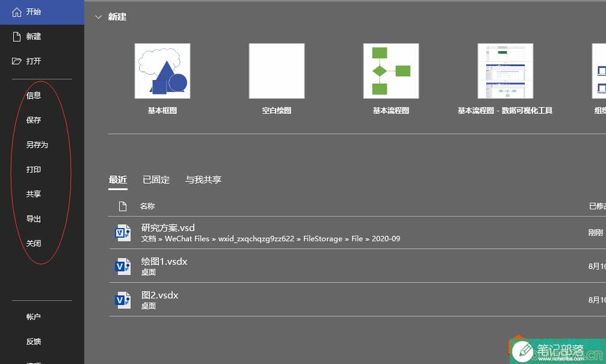Click the 新建 label in the sidebar
The height and width of the screenshot is (364, 606).
34,37
